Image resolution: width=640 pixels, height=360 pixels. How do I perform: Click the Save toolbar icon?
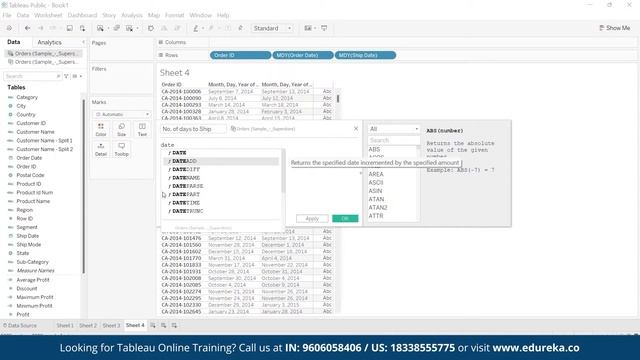click(69, 28)
